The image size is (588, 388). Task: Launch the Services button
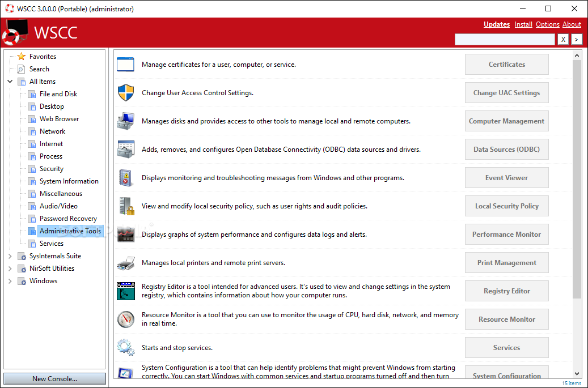506,348
